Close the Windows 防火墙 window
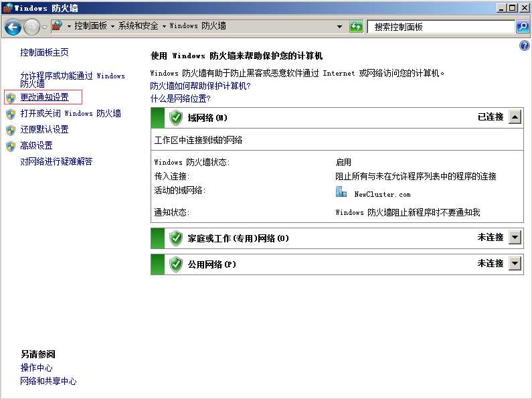The image size is (532, 399). (524, 7)
